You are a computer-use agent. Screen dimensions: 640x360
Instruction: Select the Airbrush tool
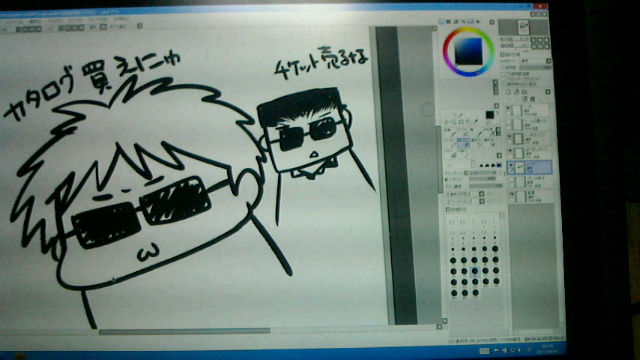pyautogui.click(x=465, y=134)
